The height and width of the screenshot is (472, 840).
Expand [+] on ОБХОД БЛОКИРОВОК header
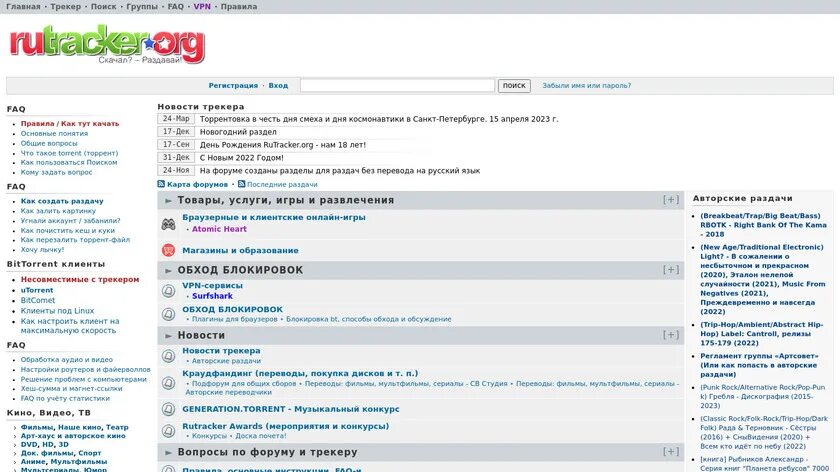click(671, 270)
